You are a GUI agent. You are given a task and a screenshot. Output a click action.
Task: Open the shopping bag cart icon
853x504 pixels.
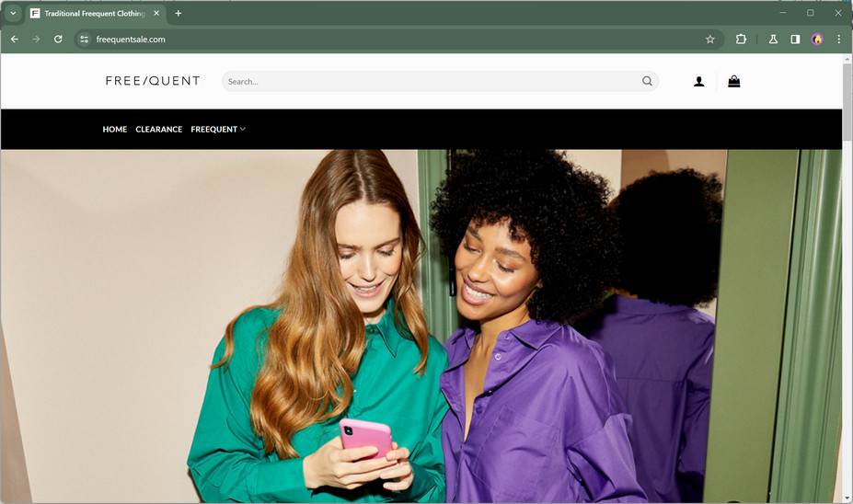(x=734, y=81)
